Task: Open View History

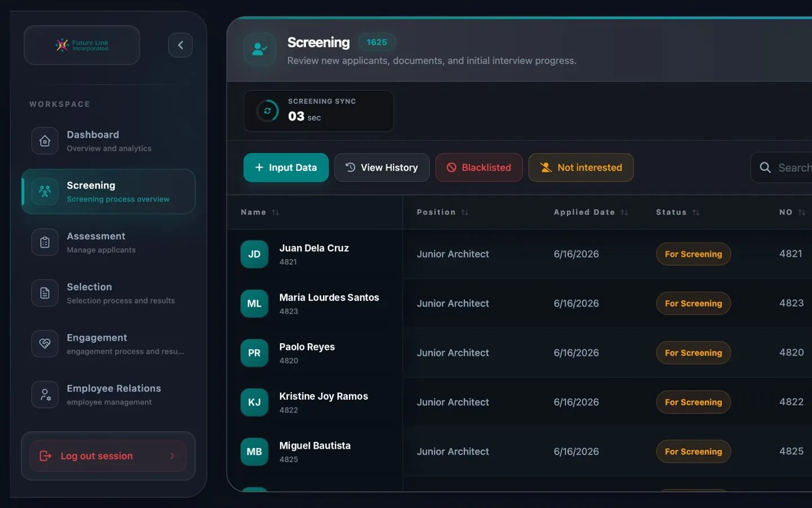Action: click(x=382, y=168)
